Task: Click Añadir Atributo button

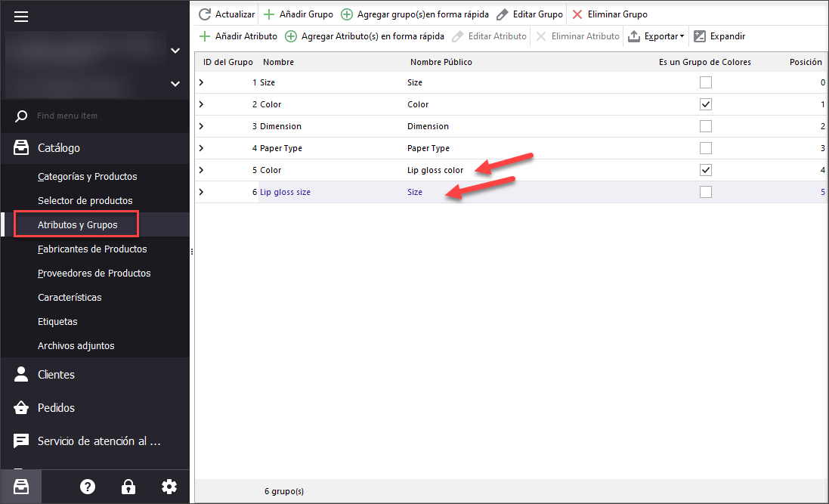Action: tap(238, 36)
